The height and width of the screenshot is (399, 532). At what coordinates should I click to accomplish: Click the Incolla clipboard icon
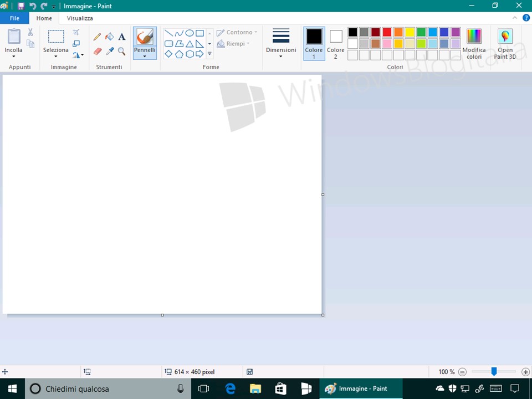[x=14, y=37]
